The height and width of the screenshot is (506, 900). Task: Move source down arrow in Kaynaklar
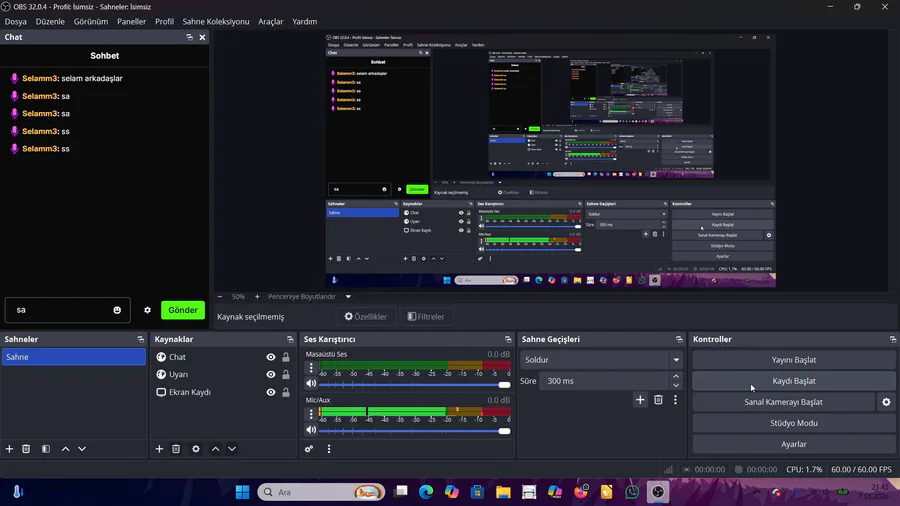(x=232, y=449)
